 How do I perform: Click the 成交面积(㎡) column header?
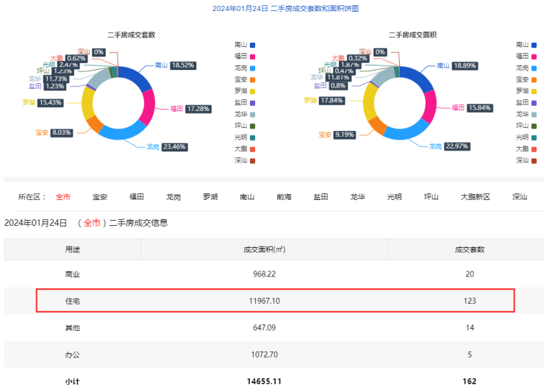point(265,249)
